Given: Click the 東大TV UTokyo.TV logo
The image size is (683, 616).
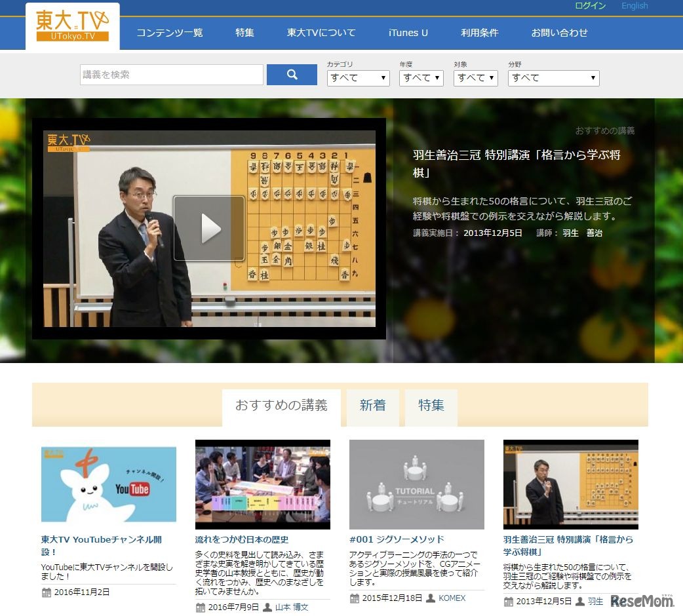Looking at the screenshot, I should 72,26.
